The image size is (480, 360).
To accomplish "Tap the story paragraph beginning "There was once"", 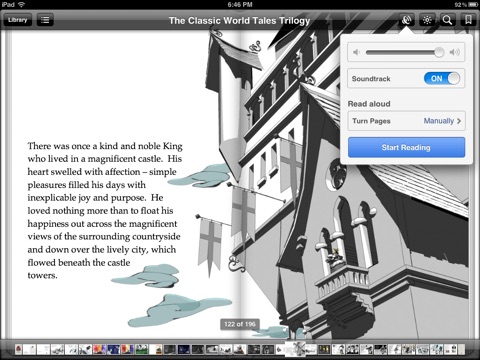I will (x=105, y=211).
